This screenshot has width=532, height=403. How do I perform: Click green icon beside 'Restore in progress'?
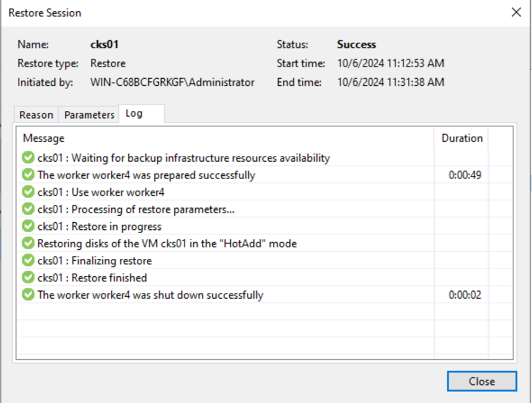pyautogui.click(x=28, y=227)
